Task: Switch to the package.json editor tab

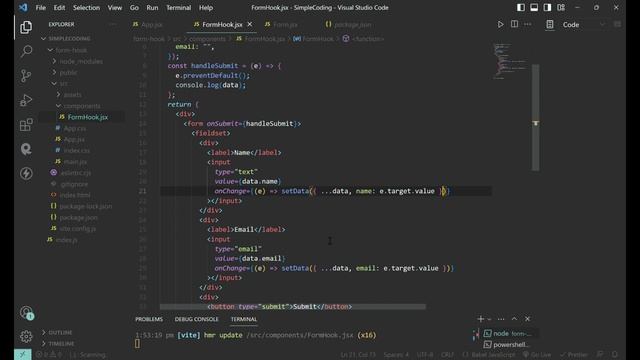Action: coord(352,24)
